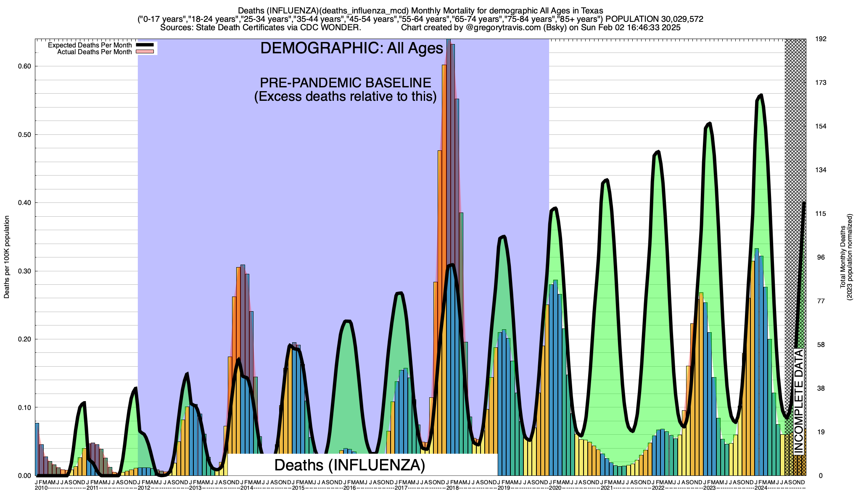
Task: Select the 2014 year marker on x-axis
Action: click(247, 488)
